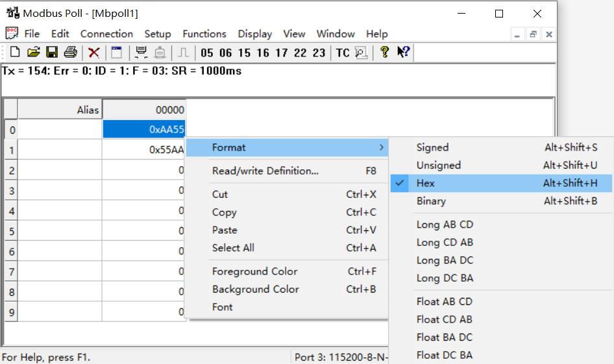Select function 15 toolbar button
Image resolution: width=614 pixels, height=364 pixels.
[x=244, y=53]
